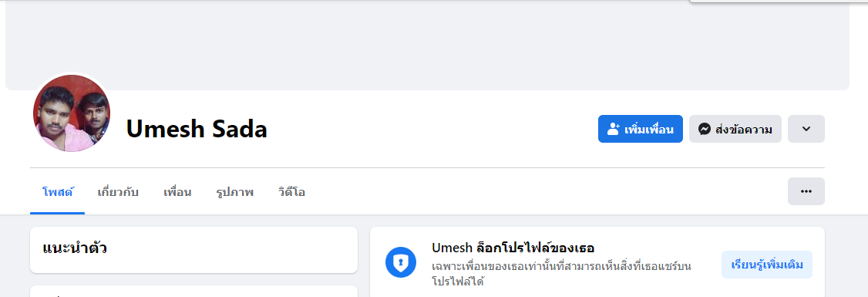Open the เพื่อน tab
868x297 pixels.
(178, 192)
